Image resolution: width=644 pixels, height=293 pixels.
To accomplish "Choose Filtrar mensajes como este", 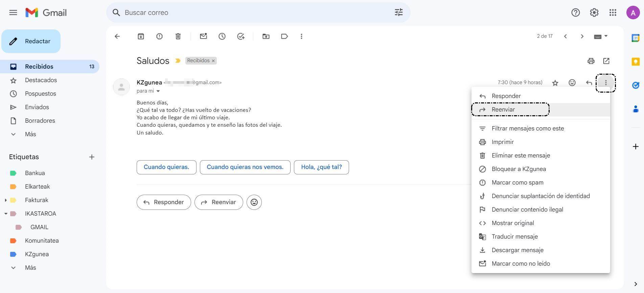I will coord(541,128).
